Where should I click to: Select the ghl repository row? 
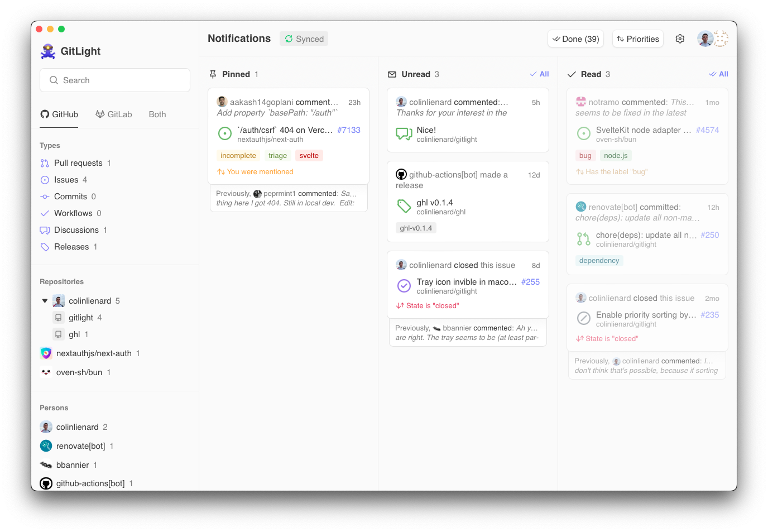[x=71, y=334]
